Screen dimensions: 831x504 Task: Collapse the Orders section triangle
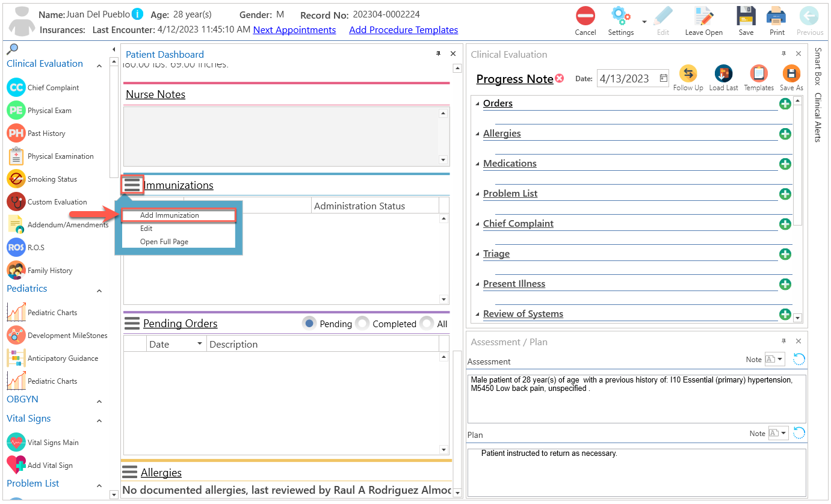[x=478, y=104]
